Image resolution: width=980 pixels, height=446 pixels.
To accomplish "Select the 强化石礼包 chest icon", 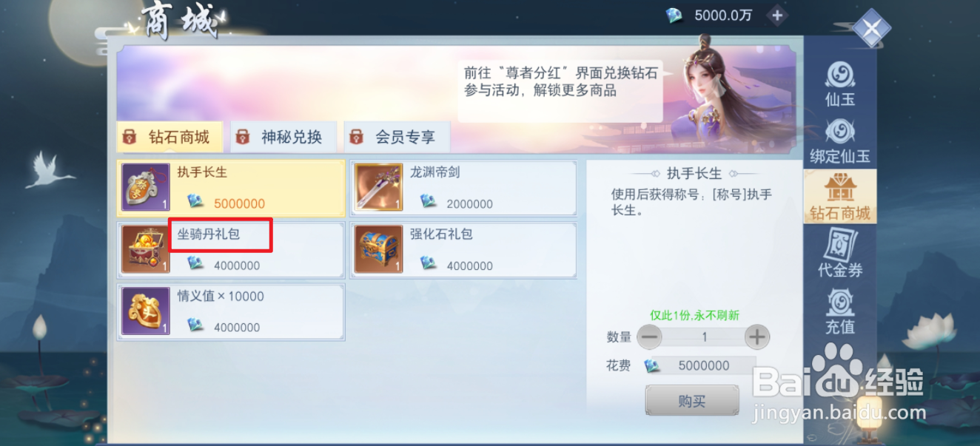I will (x=378, y=249).
